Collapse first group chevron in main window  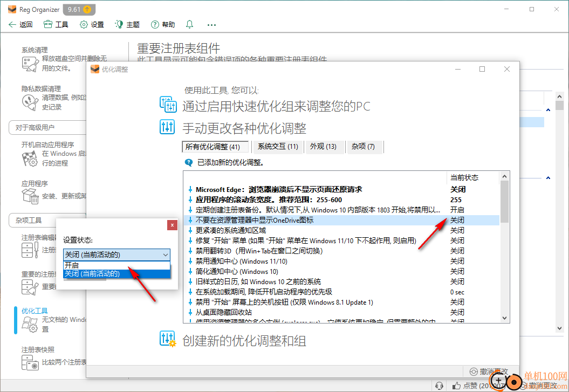[548, 110]
